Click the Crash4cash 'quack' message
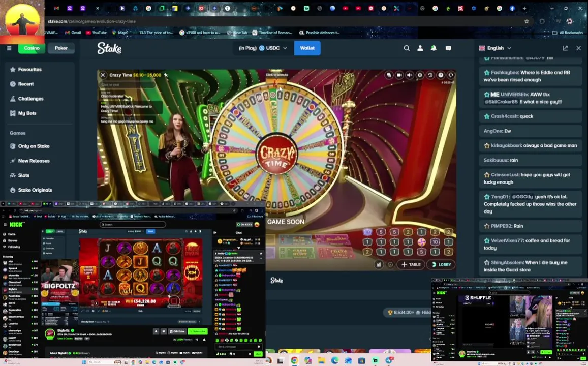The width and height of the screenshot is (588, 366). pos(530,116)
